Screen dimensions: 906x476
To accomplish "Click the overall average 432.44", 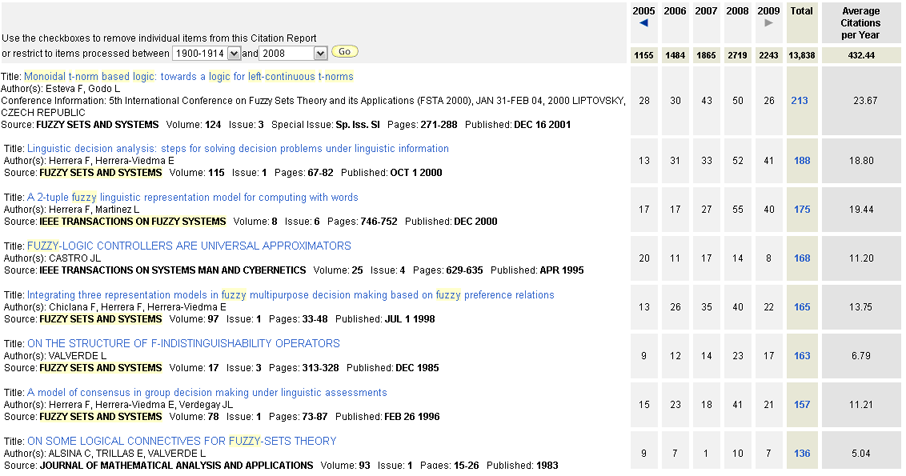I will [x=861, y=55].
